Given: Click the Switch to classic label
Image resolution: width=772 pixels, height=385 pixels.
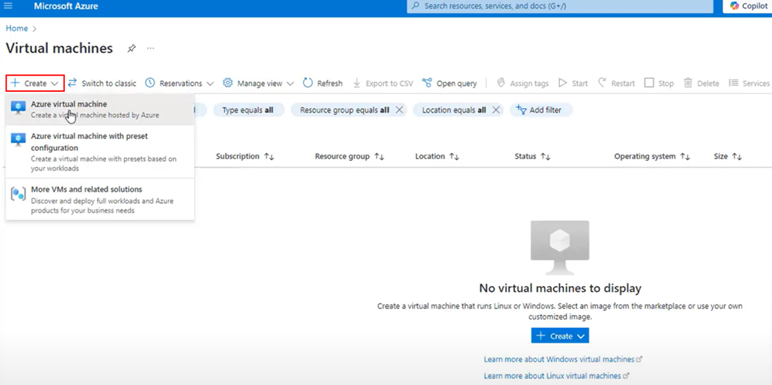Looking at the screenshot, I should pos(109,83).
